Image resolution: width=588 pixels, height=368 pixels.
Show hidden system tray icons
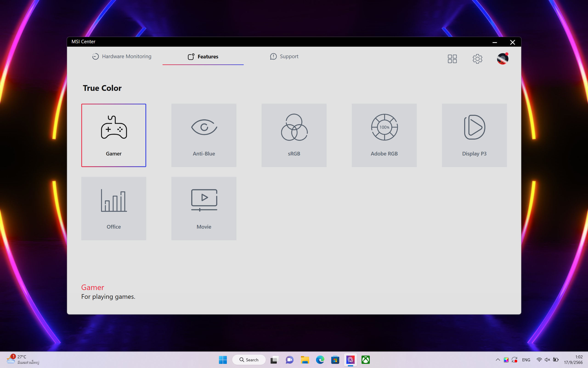(x=498, y=360)
